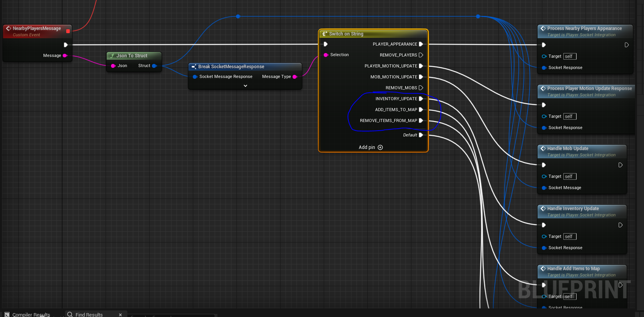The width and height of the screenshot is (644, 317).
Task: Select the NearbyPlayersMessage custom event header
Action: tap(37, 31)
